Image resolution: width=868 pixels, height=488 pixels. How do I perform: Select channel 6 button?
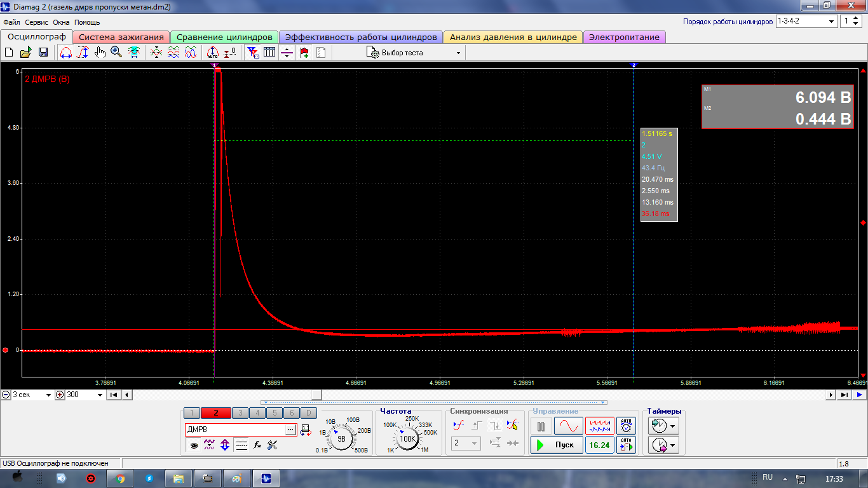(x=292, y=413)
